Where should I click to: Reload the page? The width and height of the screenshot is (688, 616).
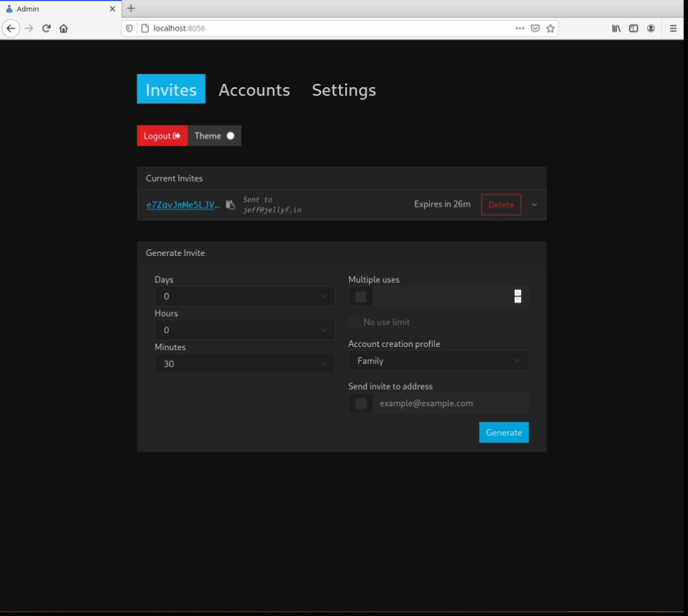[47, 28]
